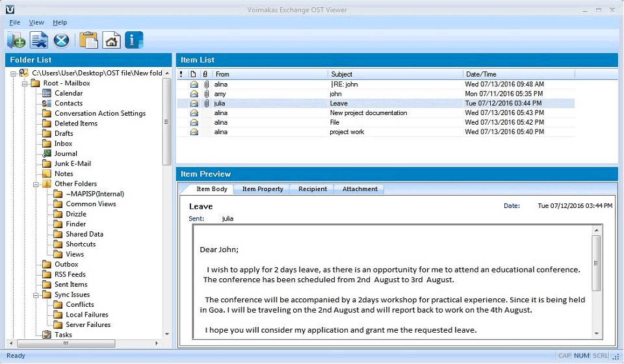Switch to the Attachment tab

pos(359,189)
